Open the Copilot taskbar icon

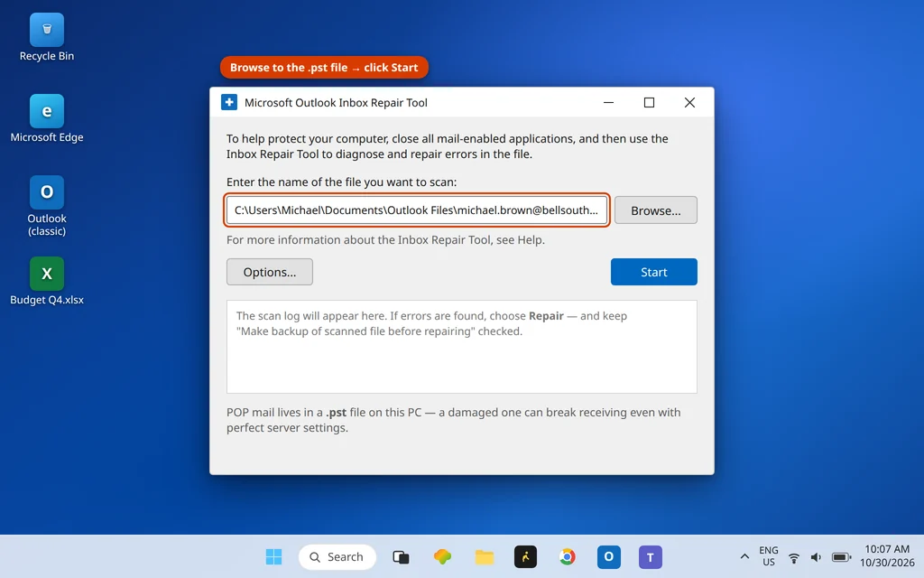point(442,556)
